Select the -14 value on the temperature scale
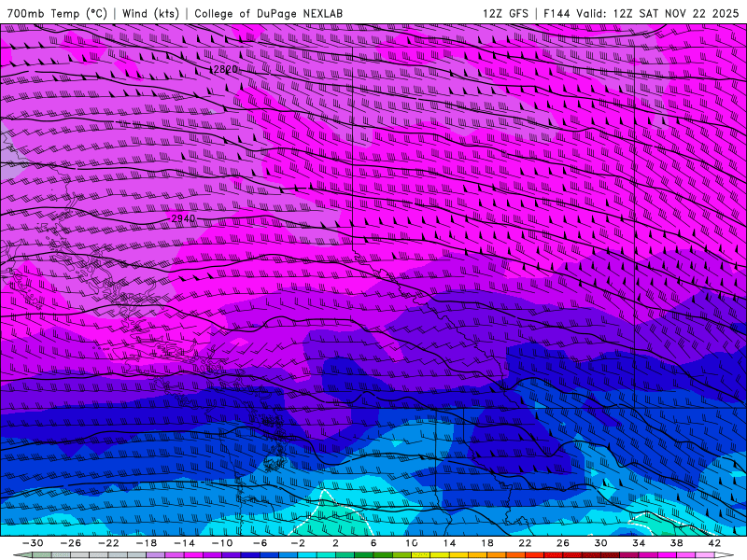 pyautogui.click(x=184, y=543)
